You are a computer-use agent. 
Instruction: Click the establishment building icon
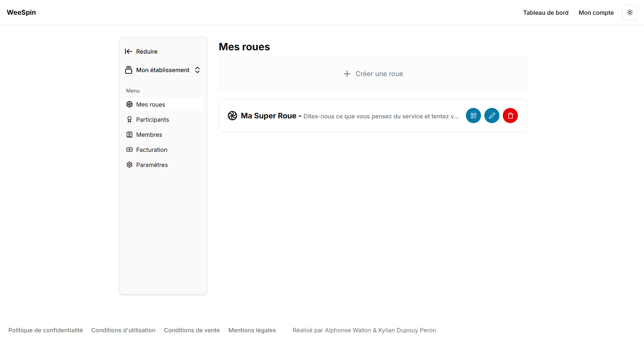point(129,70)
